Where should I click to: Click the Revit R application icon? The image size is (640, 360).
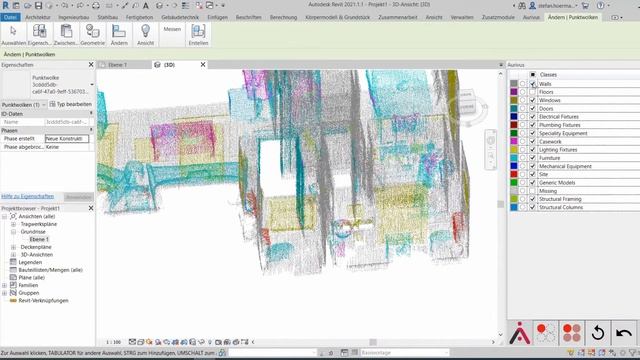click(x=6, y=5)
